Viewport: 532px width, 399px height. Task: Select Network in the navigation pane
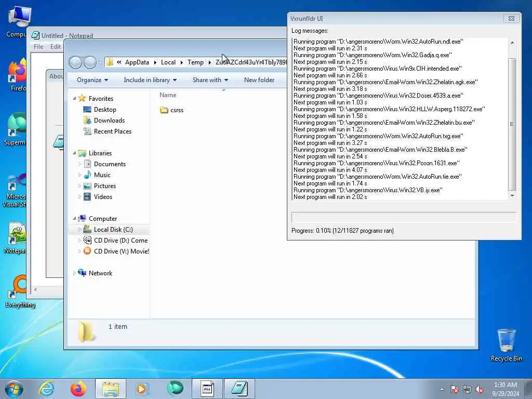(100, 273)
